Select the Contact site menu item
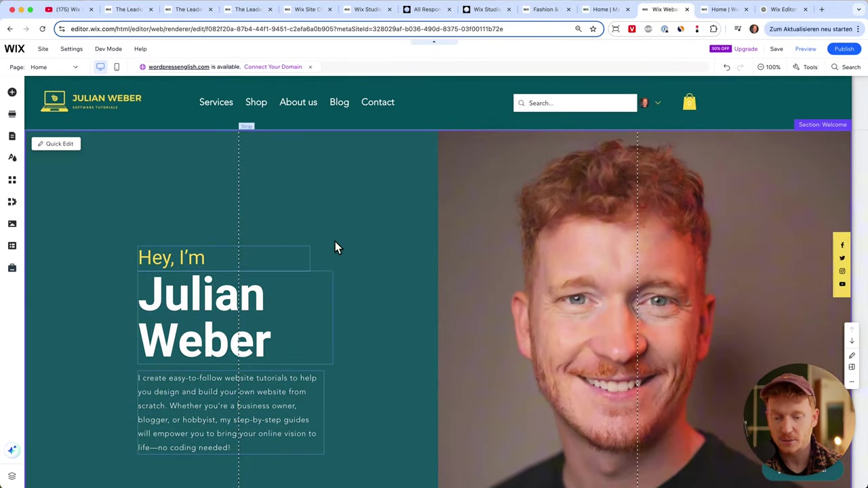 pyautogui.click(x=378, y=102)
